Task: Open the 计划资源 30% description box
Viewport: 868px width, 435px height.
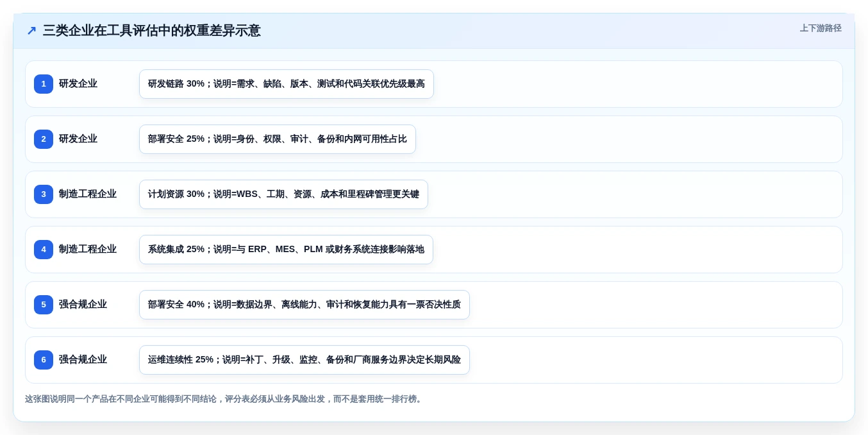Action: [x=283, y=194]
